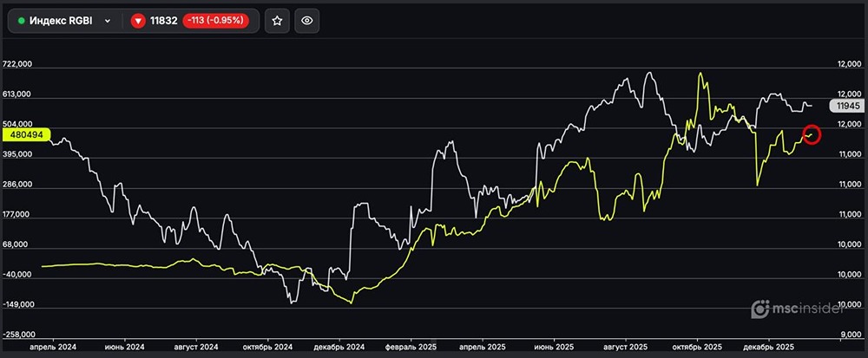The width and height of the screenshot is (868, 358).
Task: Click the grey 11945 price label
Action: point(845,106)
